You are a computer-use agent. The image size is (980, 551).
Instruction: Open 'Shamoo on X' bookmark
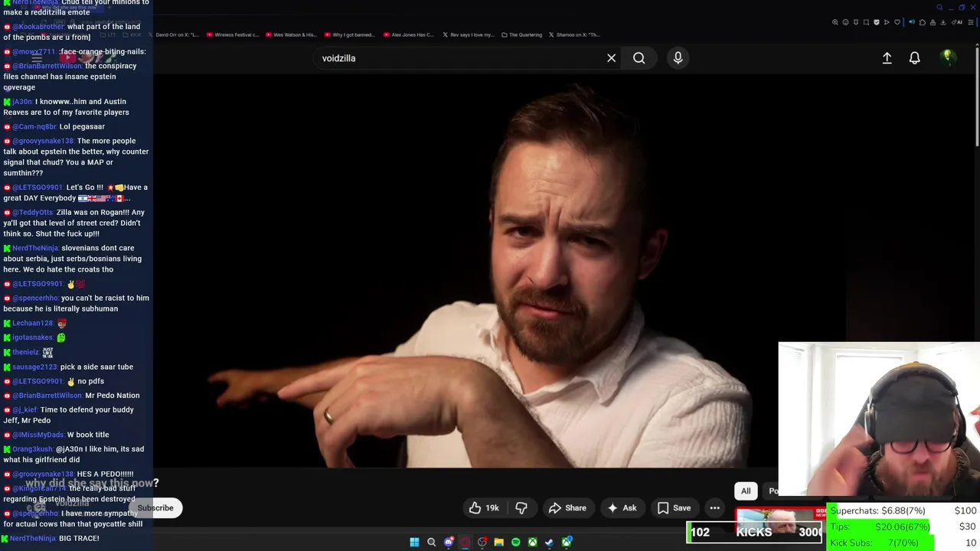point(574,34)
